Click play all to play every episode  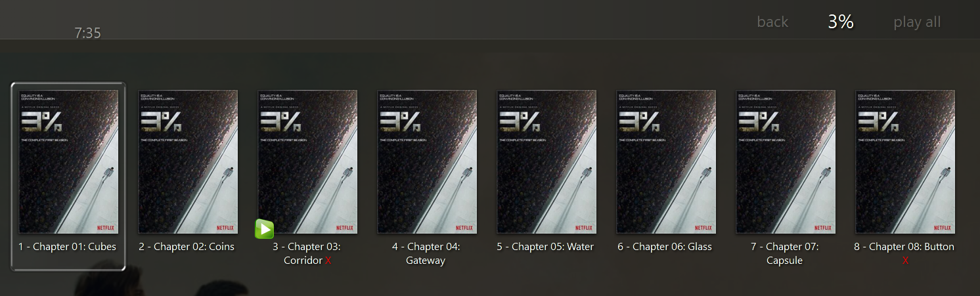point(917,22)
